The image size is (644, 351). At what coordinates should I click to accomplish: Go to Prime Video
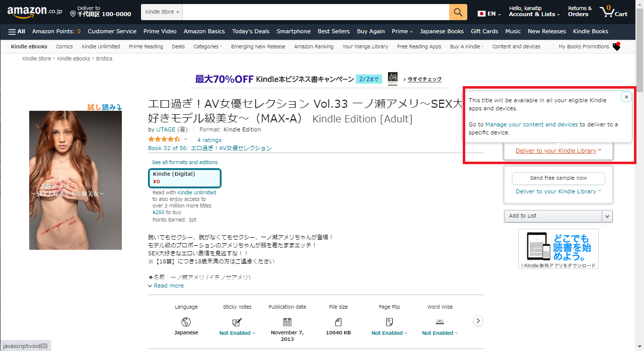[x=160, y=31]
